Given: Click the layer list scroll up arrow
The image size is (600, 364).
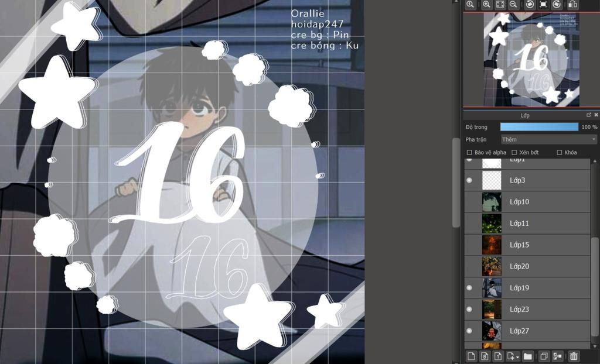Looking at the screenshot, I should (x=595, y=162).
